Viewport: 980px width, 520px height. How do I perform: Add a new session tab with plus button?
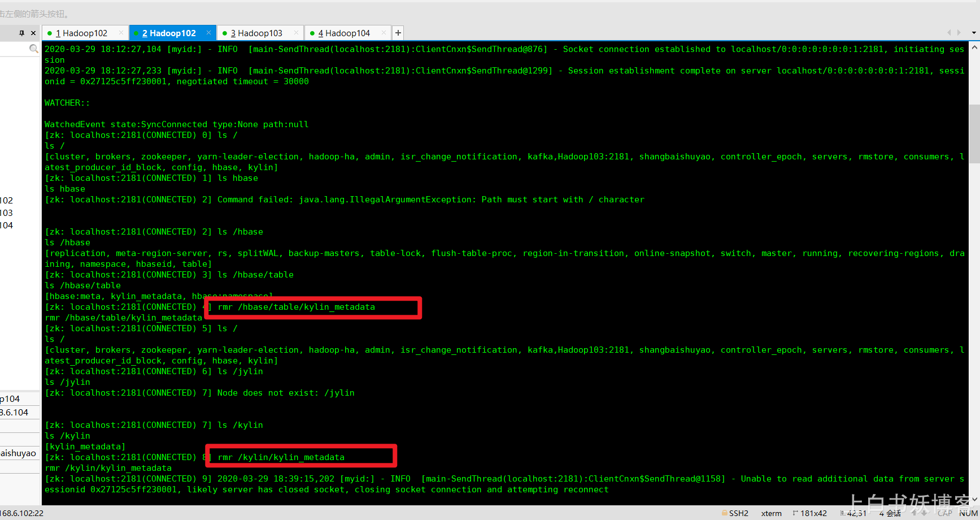pos(398,33)
